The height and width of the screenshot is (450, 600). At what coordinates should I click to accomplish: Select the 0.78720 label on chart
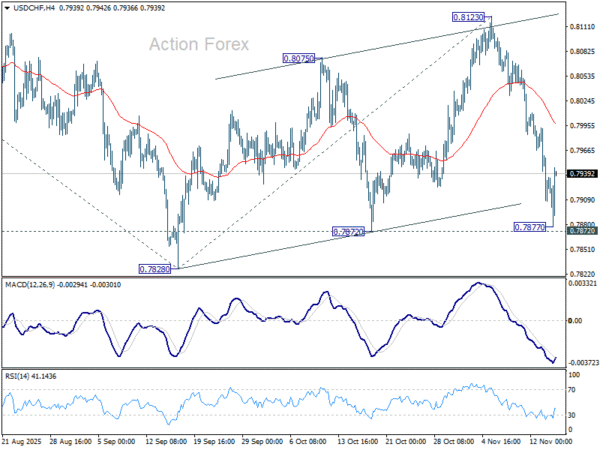[x=350, y=232]
